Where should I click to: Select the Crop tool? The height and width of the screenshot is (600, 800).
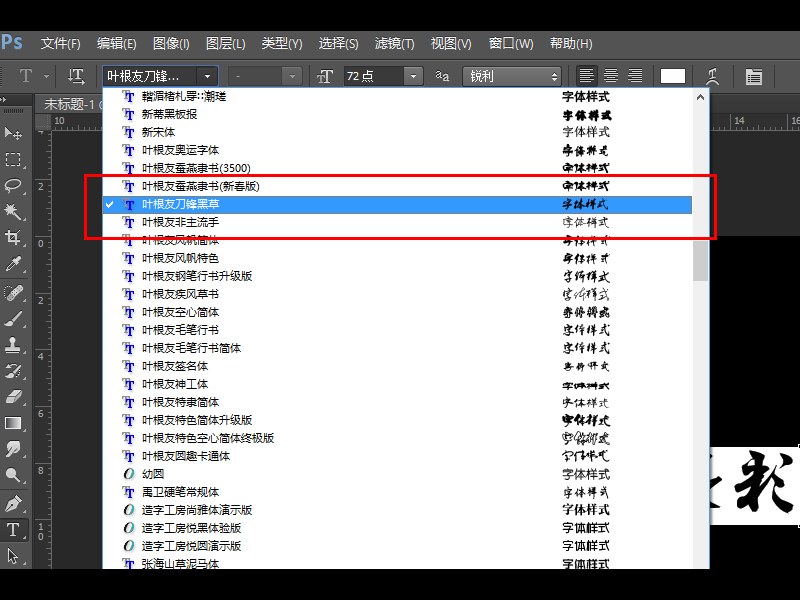tap(13, 237)
